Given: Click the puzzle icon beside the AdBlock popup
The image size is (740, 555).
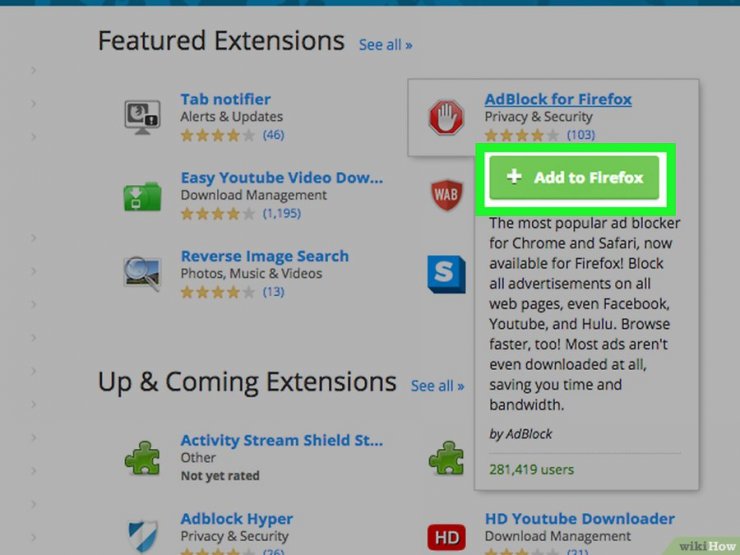Looking at the screenshot, I should point(446,458).
